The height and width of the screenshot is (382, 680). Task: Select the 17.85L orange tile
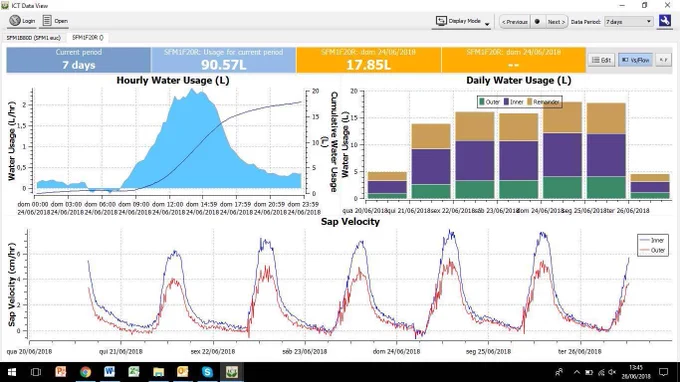369,60
